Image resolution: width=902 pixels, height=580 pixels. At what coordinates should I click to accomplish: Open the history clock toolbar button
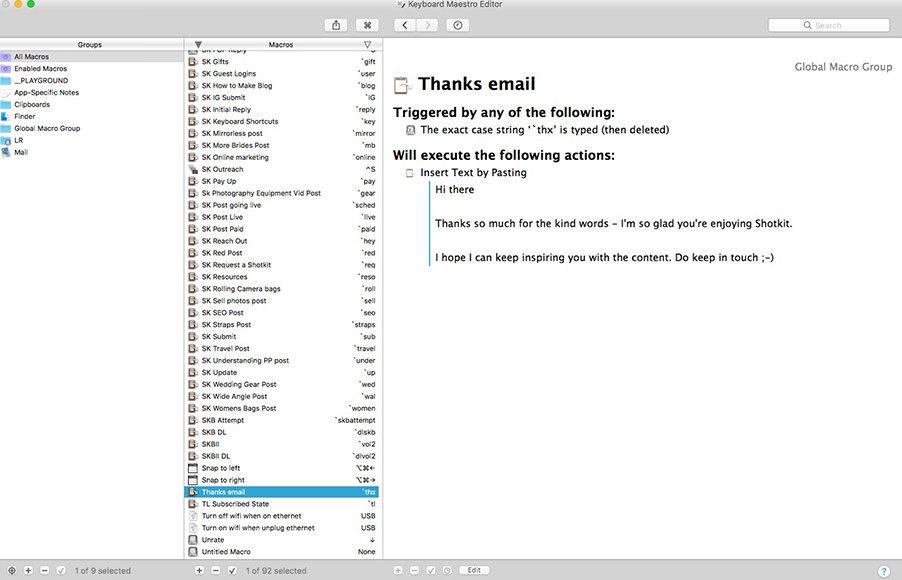(x=458, y=25)
